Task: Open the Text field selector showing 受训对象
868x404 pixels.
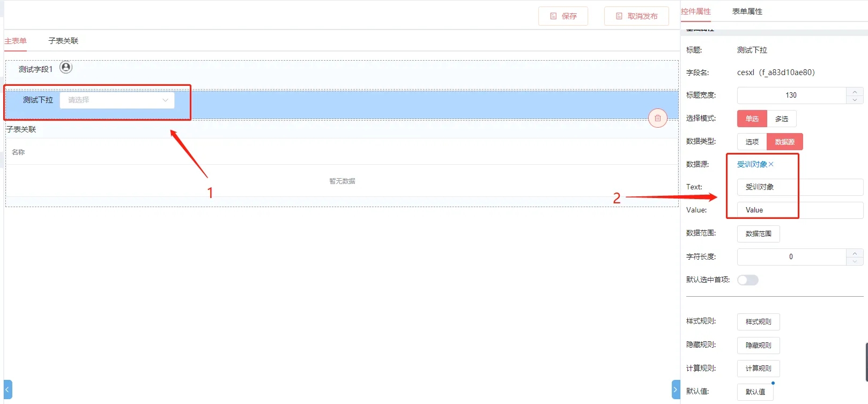Action: [799, 187]
